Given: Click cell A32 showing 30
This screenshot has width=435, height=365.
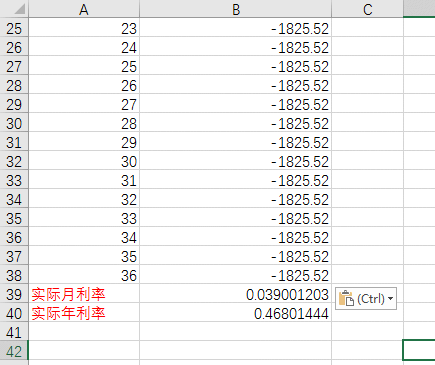Looking at the screenshot, I should (84, 161).
